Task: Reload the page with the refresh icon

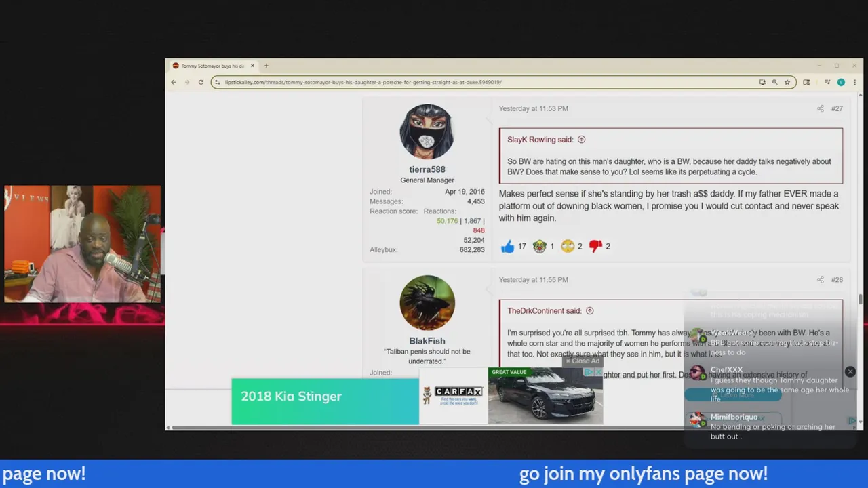Action: (201, 82)
